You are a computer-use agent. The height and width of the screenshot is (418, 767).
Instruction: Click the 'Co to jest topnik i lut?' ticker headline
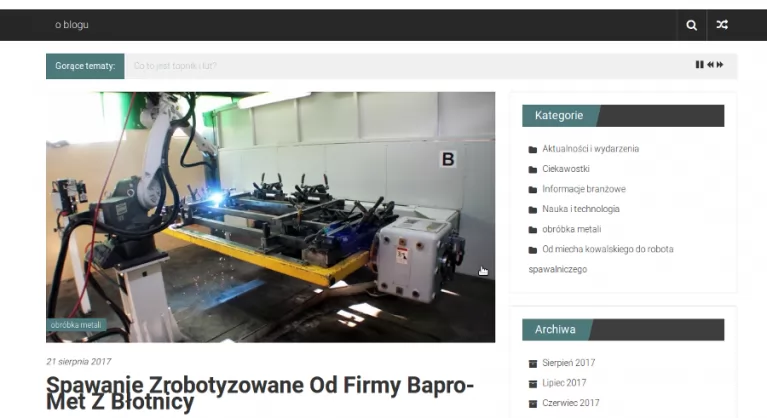point(175,66)
